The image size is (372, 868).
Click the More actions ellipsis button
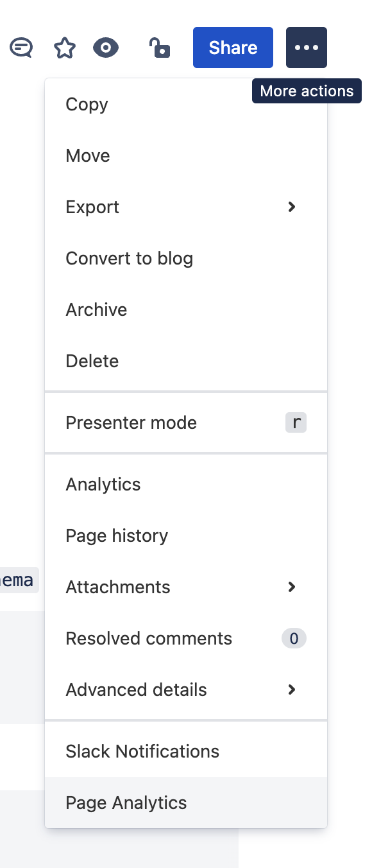pyautogui.click(x=307, y=48)
